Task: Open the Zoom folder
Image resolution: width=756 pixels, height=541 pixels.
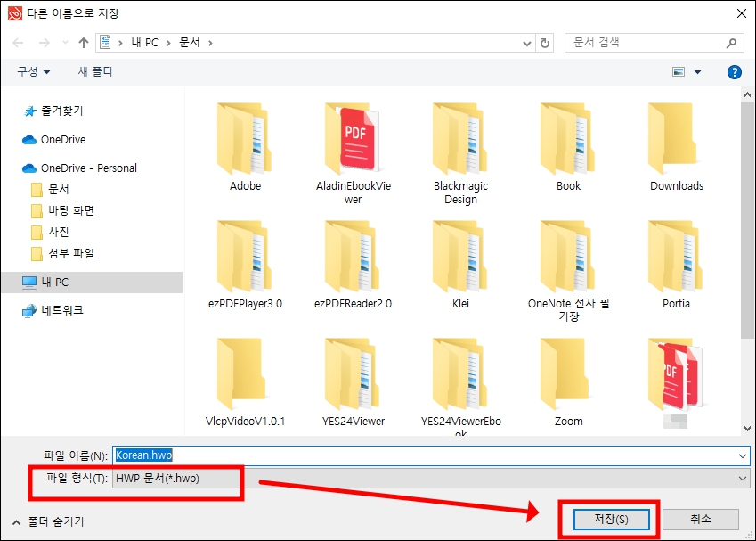Action: [x=568, y=382]
